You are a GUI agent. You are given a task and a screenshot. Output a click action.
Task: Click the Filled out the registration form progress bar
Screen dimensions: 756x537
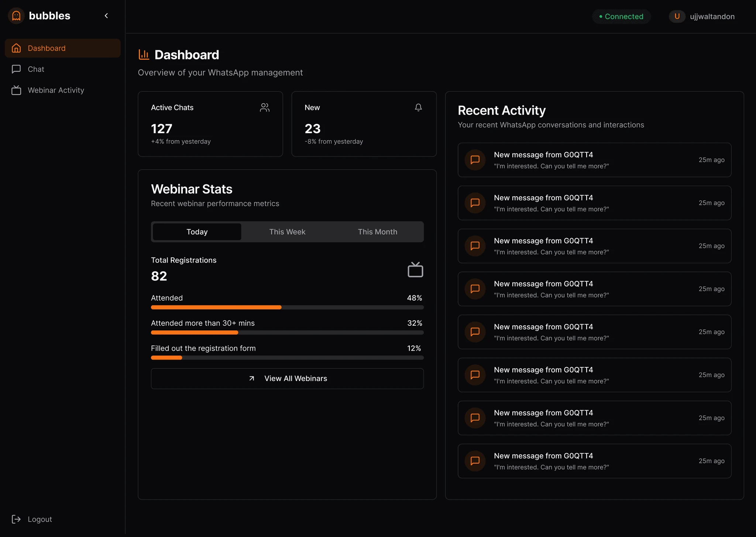pyautogui.click(x=287, y=358)
